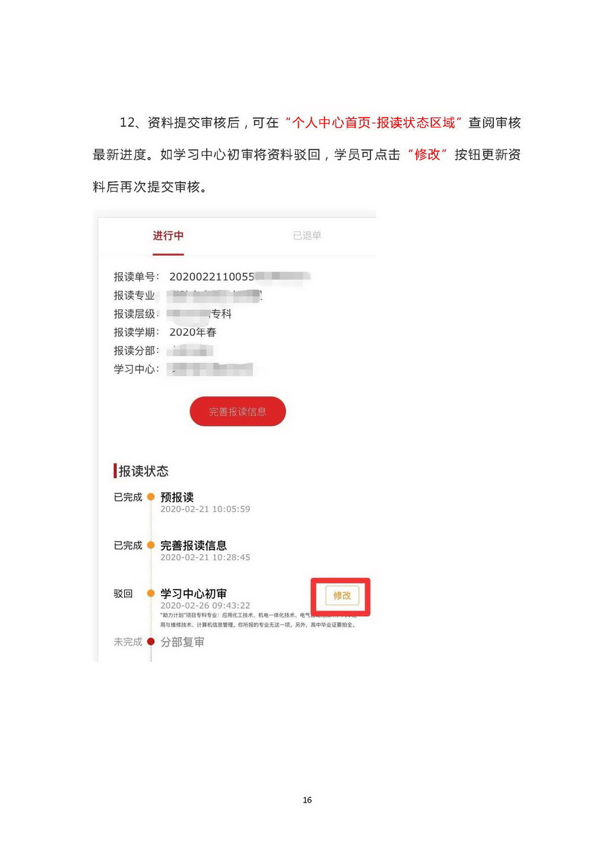The image size is (614, 868).
Task: Open the 已退单 tab
Action: [307, 235]
